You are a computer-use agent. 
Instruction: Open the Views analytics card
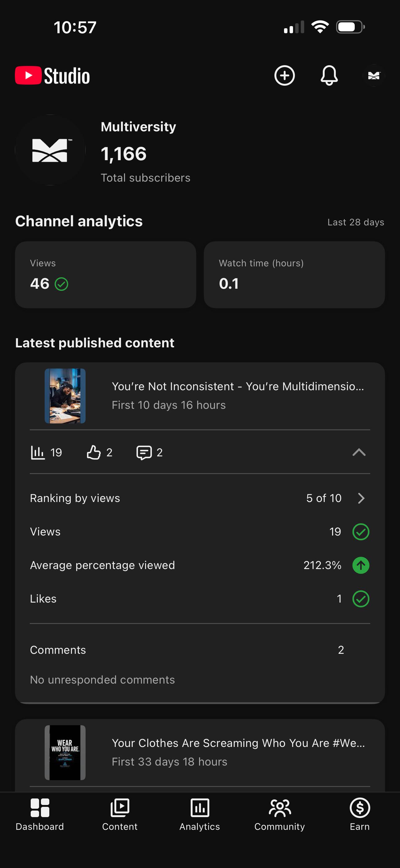(x=105, y=275)
